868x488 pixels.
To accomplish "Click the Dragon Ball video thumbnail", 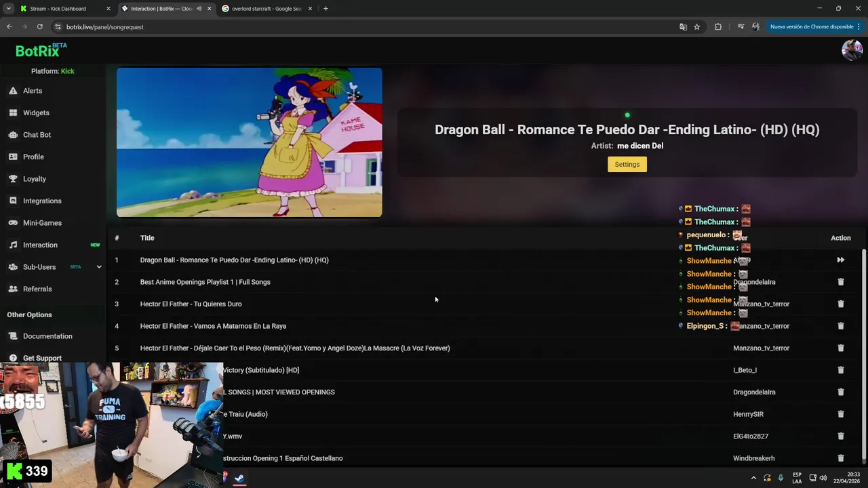I will (x=249, y=142).
